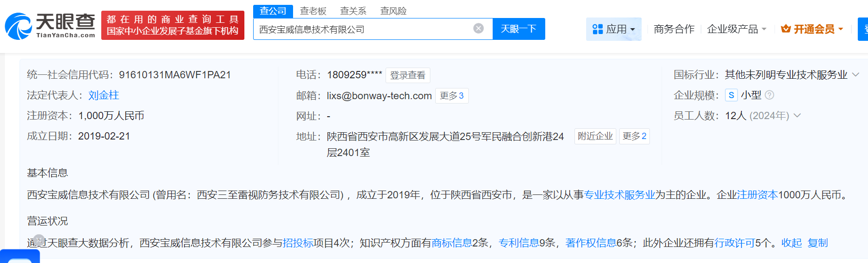This screenshot has width=868, height=263.
Task: Open the TianYanCha logo home page
Action: (50, 26)
